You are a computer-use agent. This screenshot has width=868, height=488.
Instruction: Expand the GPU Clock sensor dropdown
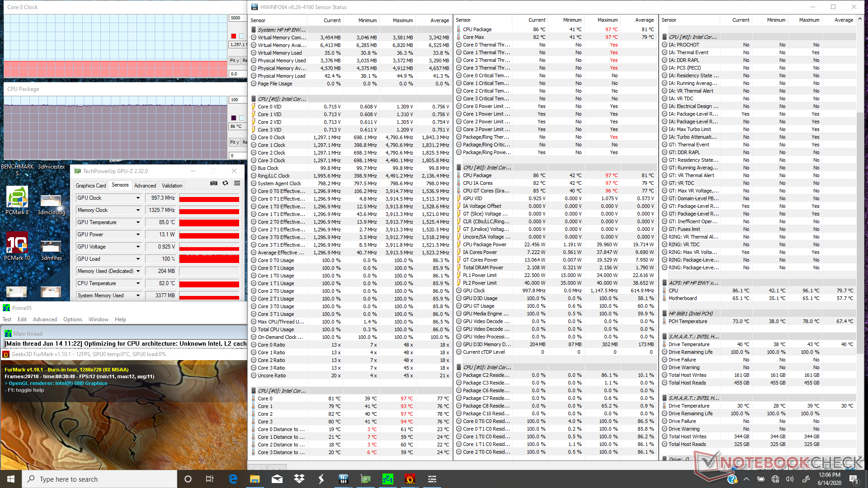coord(138,198)
